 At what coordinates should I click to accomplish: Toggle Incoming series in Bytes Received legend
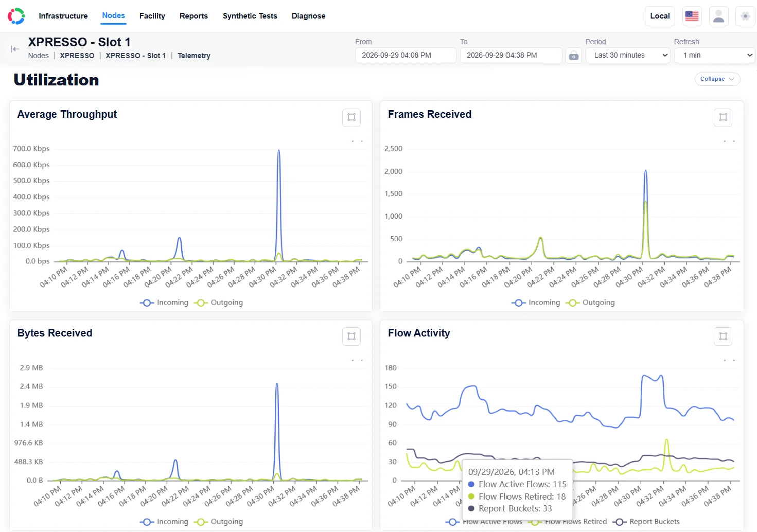coord(164,522)
